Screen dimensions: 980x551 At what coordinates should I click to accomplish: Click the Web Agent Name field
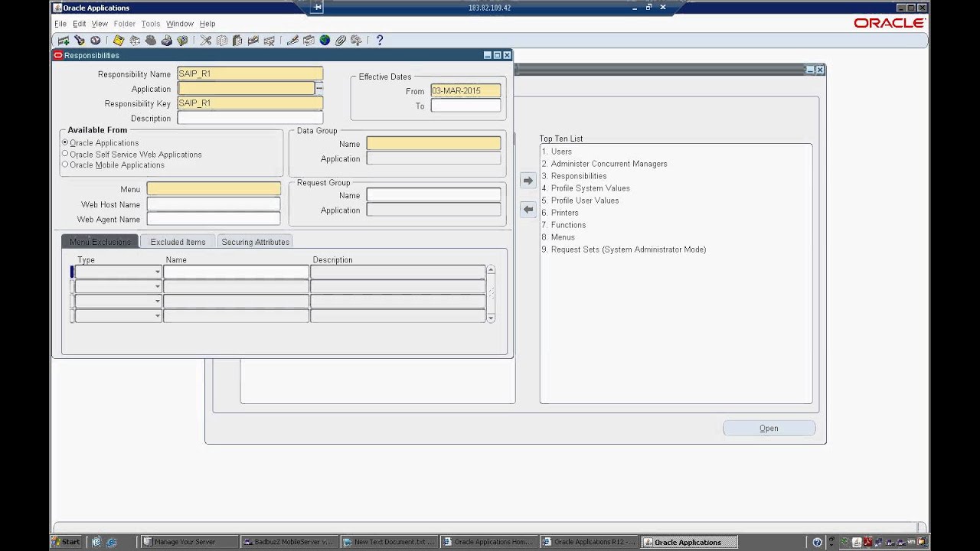tap(214, 219)
